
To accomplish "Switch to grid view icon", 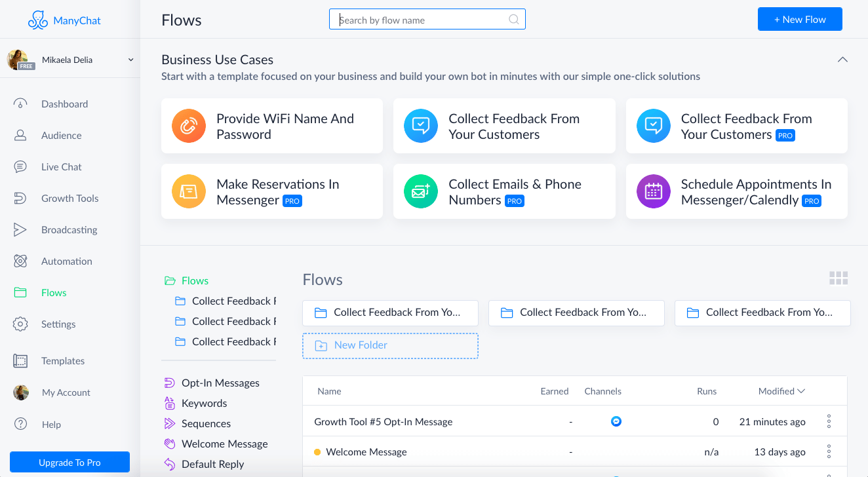I will pyautogui.click(x=838, y=278).
